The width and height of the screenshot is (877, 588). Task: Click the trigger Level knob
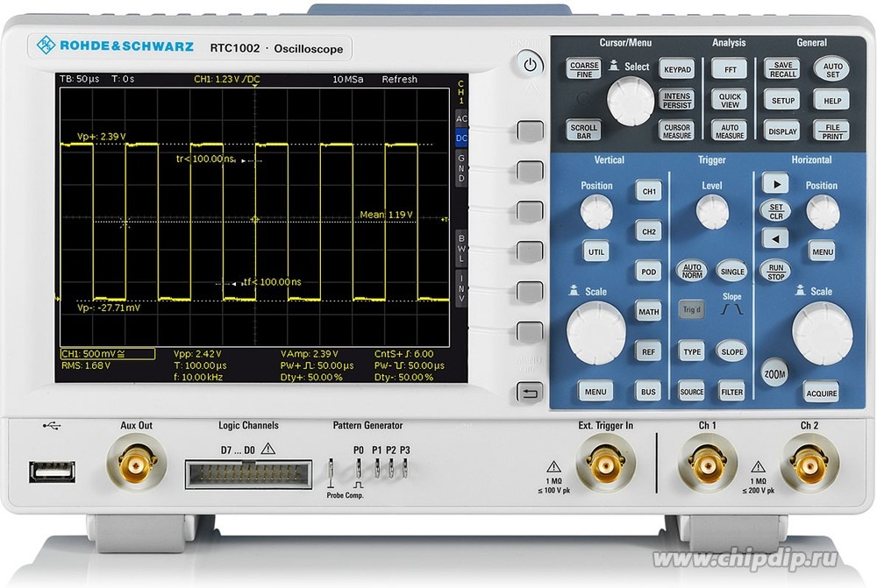click(x=712, y=212)
